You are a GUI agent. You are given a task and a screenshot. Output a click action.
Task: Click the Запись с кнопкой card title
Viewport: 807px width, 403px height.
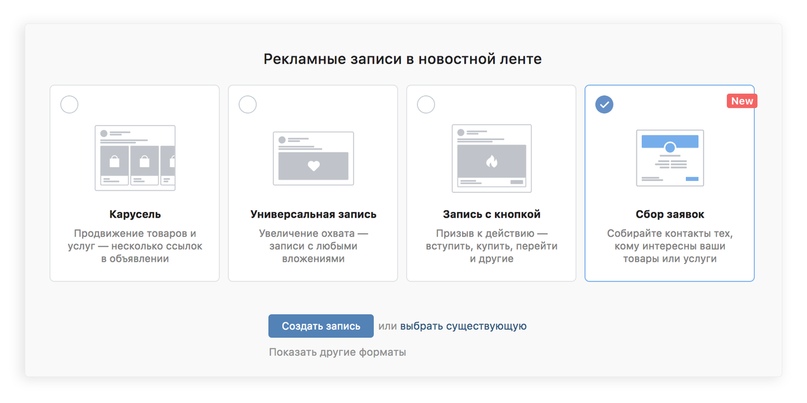tap(491, 214)
